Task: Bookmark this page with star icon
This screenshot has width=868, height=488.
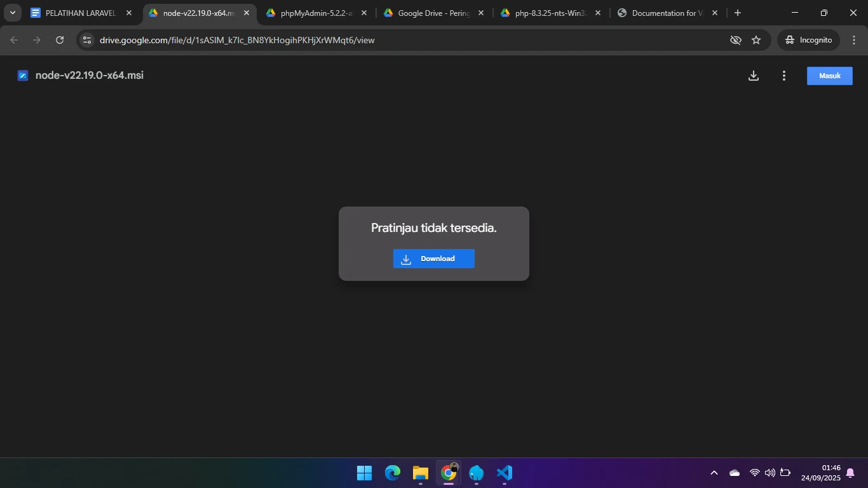Action: pyautogui.click(x=756, y=40)
